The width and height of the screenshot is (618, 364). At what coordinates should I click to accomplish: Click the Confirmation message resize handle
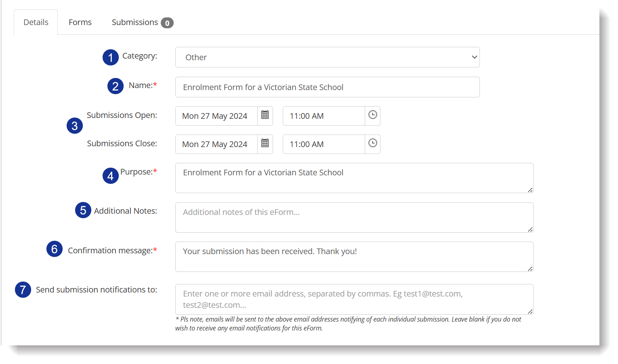[530, 269]
